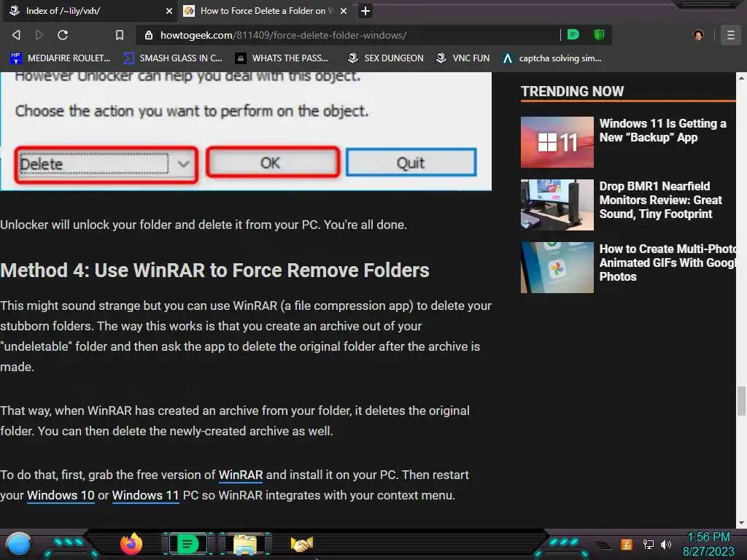Open the captcha solving sim... bookmark
Screen dimensions: 747x560
pyautogui.click(x=552, y=58)
